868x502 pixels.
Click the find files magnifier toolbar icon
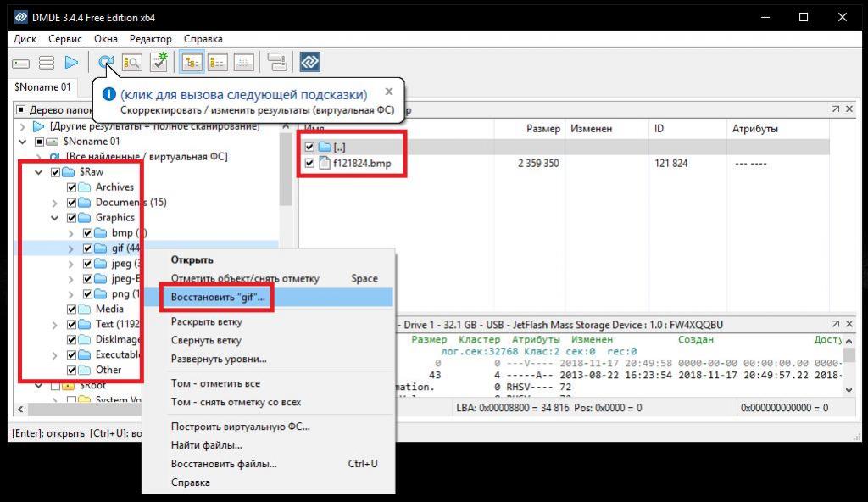pos(131,63)
